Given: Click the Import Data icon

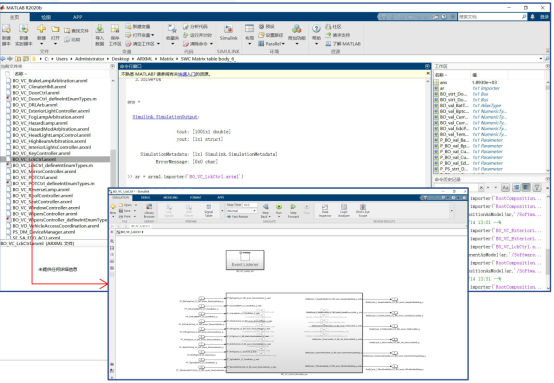Looking at the screenshot, I should click(x=100, y=35).
